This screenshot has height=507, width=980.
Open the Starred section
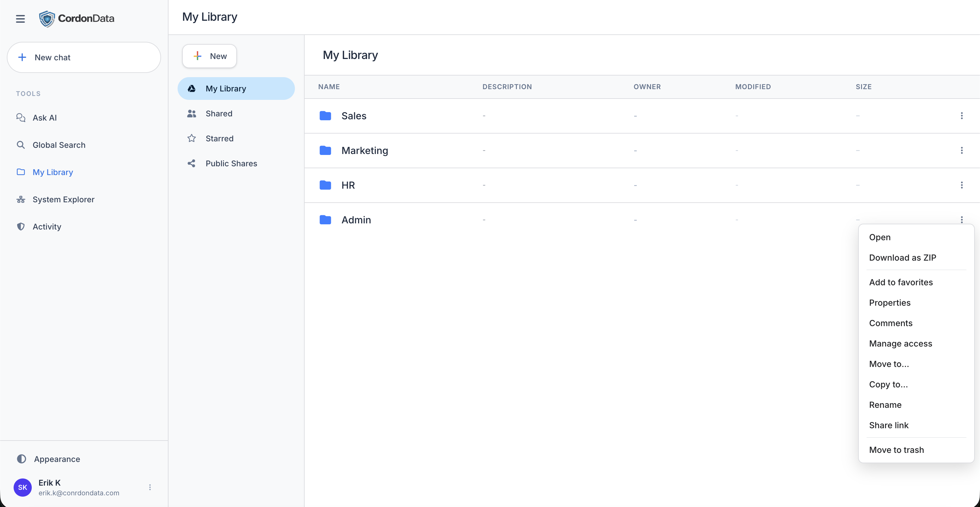click(x=219, y=138)
